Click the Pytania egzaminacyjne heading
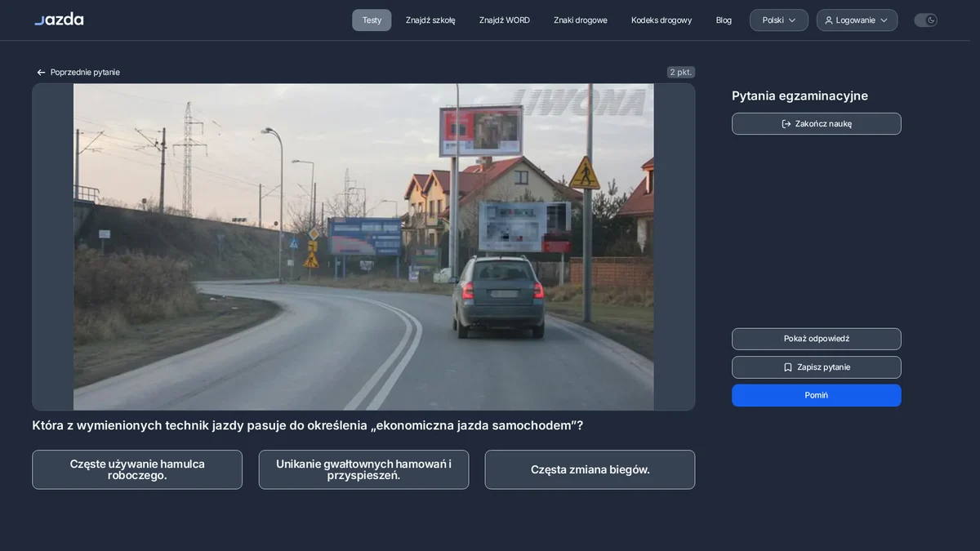 click(x=800, y=96)
